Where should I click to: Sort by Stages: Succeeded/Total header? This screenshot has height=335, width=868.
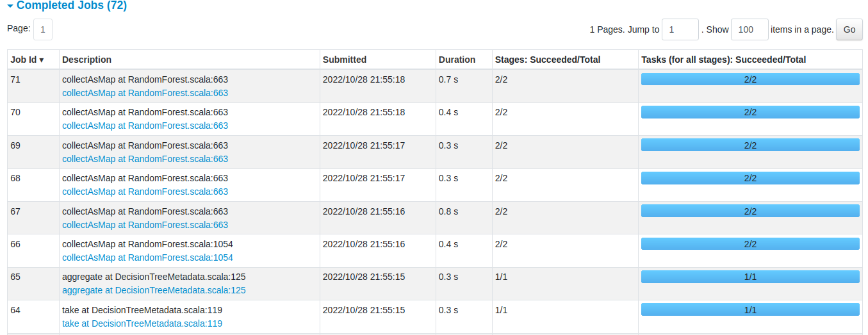point(547,60)
